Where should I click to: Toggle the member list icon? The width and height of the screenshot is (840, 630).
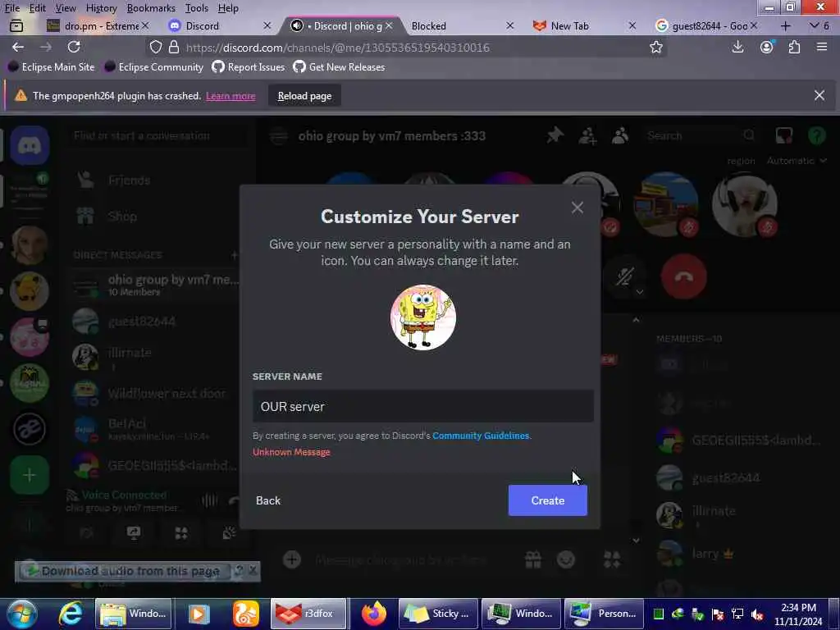pos(620,135)
